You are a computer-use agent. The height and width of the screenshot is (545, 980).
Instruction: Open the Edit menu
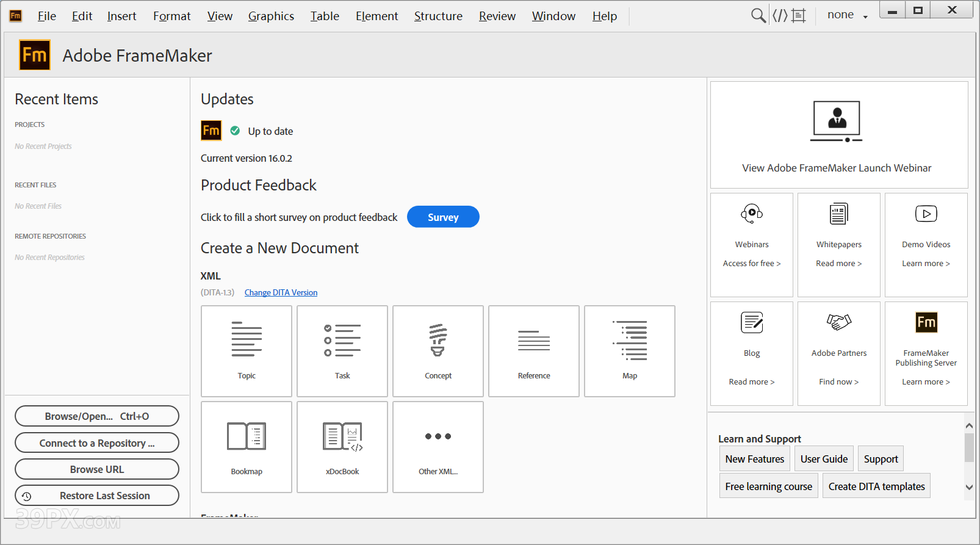(82, 16)
